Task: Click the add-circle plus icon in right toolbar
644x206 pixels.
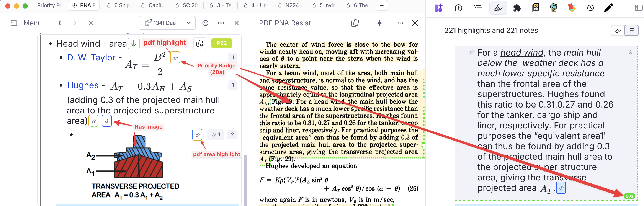Action: [458, 8]
